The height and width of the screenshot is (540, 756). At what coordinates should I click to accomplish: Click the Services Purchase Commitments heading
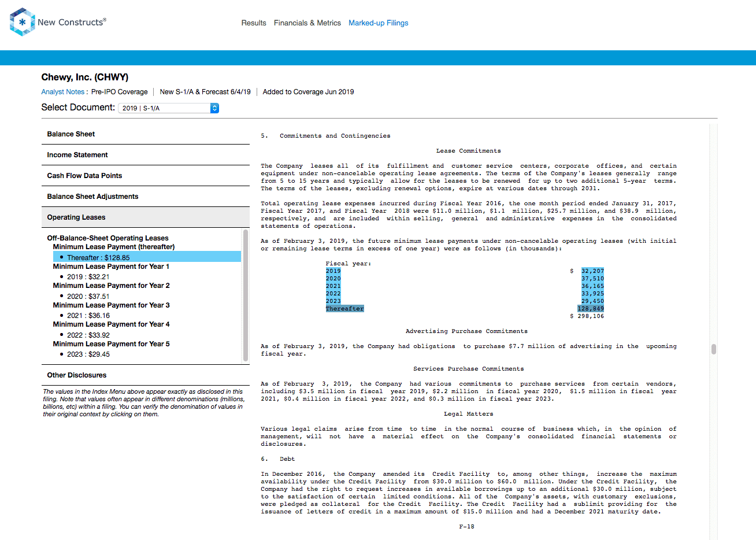point(468,369)
